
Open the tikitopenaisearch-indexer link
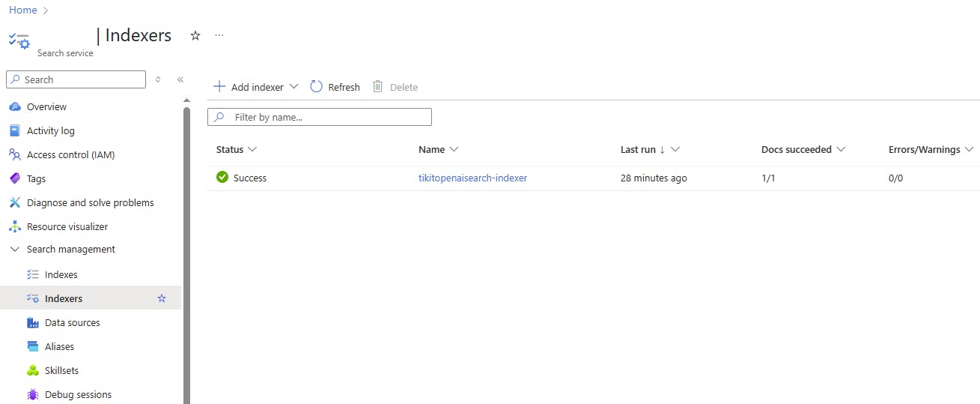click(x=472, y=178)
